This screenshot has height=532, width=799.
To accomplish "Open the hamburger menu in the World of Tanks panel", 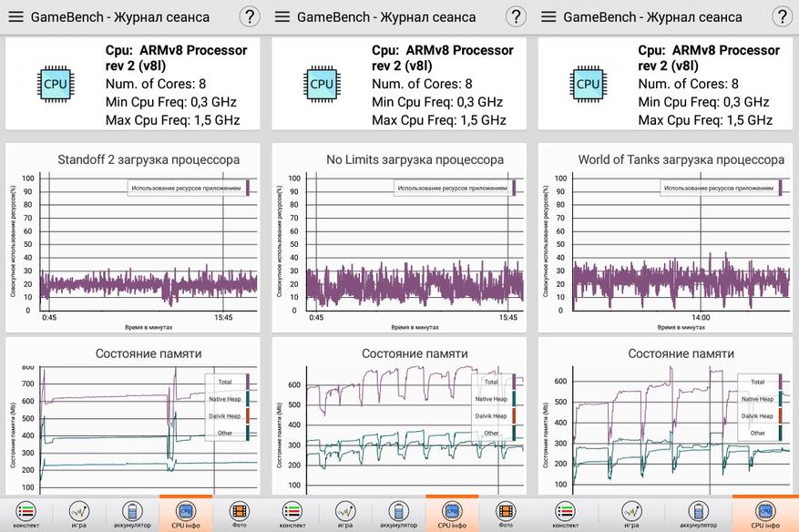I will pyautogui.click(x=548, y=16).
